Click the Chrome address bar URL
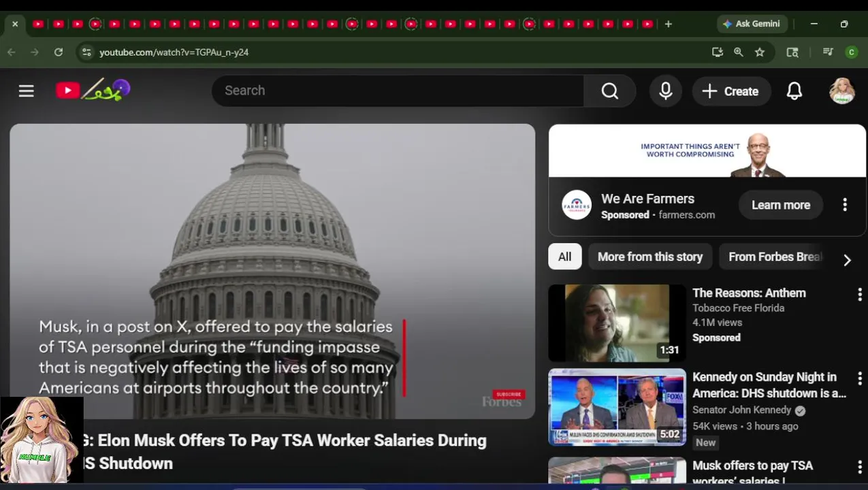Viewport: 868px width, 490px height. pos(174,52)
